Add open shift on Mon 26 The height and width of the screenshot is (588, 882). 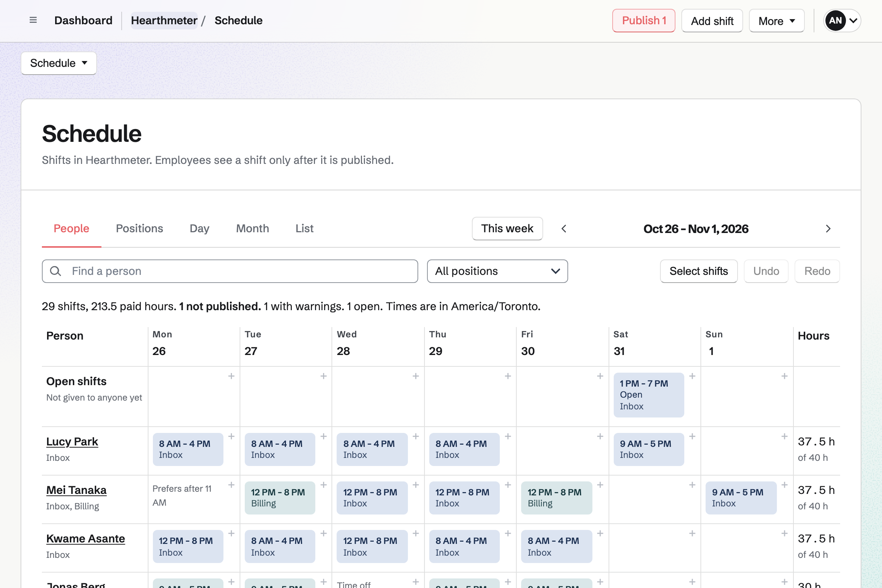tap(232, 376)
